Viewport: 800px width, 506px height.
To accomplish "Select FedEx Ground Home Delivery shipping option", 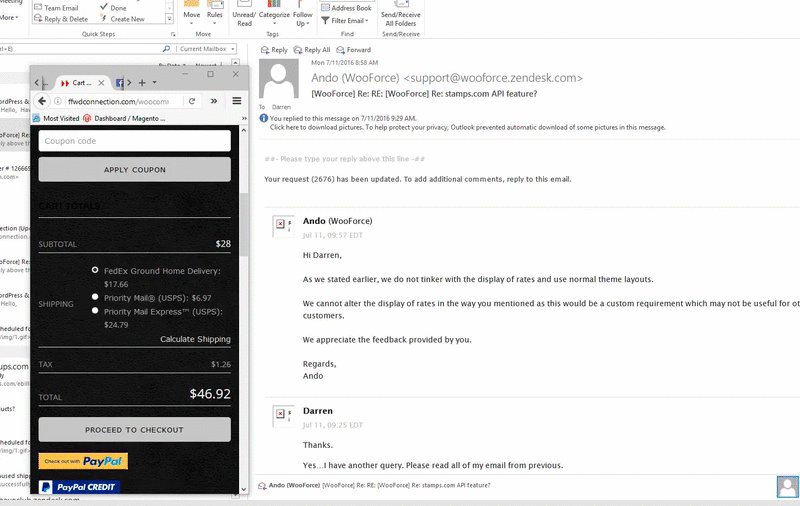I will [x=95, y=270].
